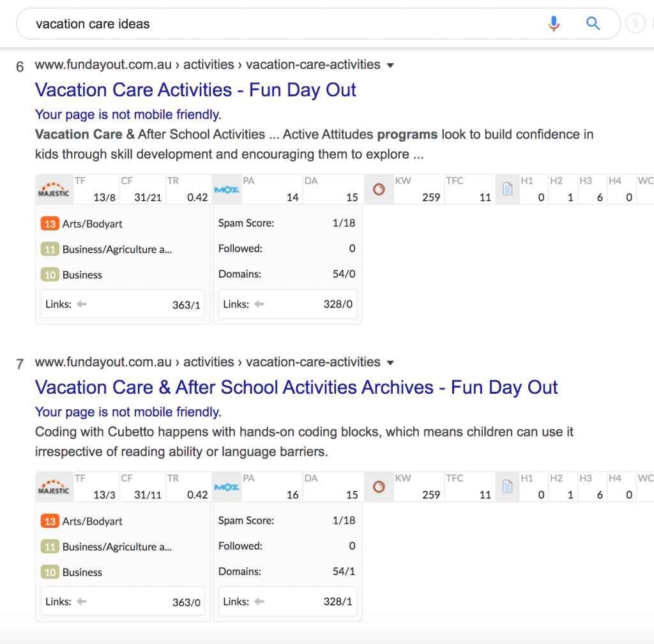Open Vacation Care & After School Activities Archives link
Screen dimensions: 654x644
[296, 387]
